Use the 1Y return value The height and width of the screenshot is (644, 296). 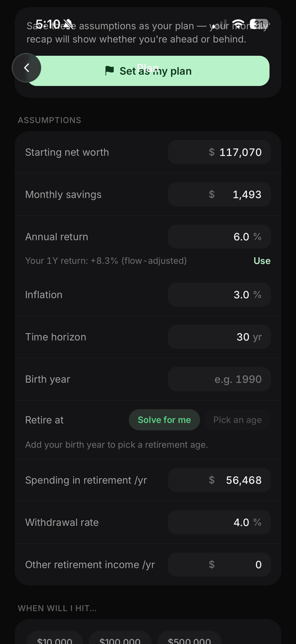click(262, 261)
